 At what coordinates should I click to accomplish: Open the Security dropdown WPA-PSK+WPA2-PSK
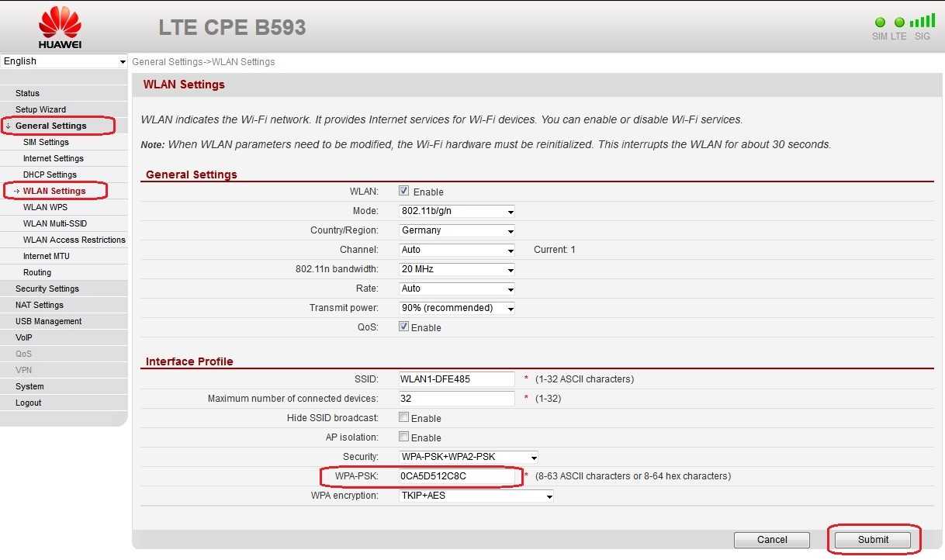point(469,457)
